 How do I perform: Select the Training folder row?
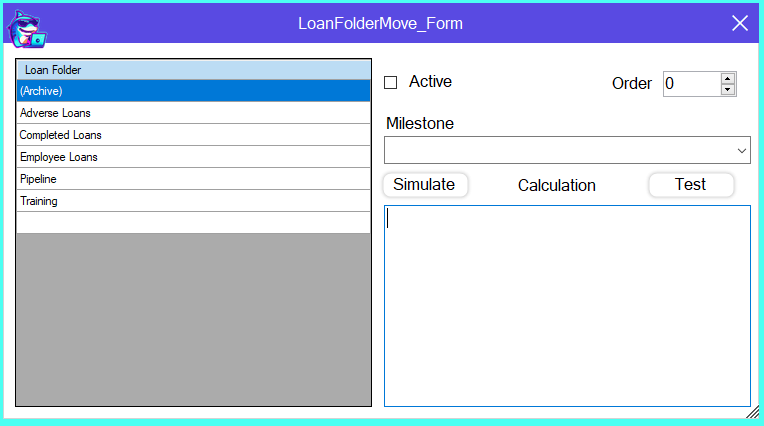pyautogui.click(x=194, y=201)
